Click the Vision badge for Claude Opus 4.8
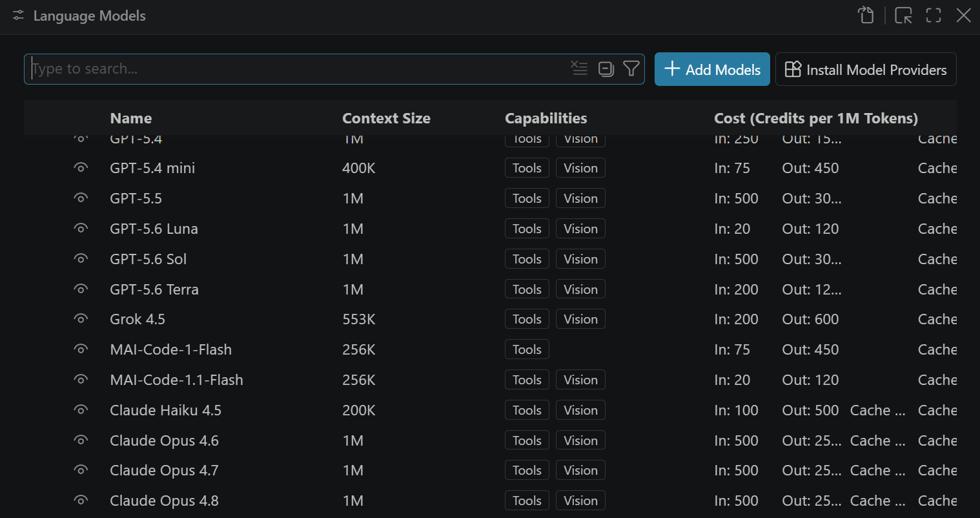 (x=580, y=501)
